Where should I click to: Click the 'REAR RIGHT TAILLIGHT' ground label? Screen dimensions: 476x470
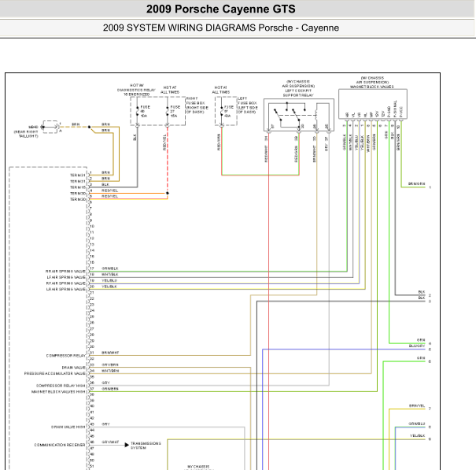(27, 131)
